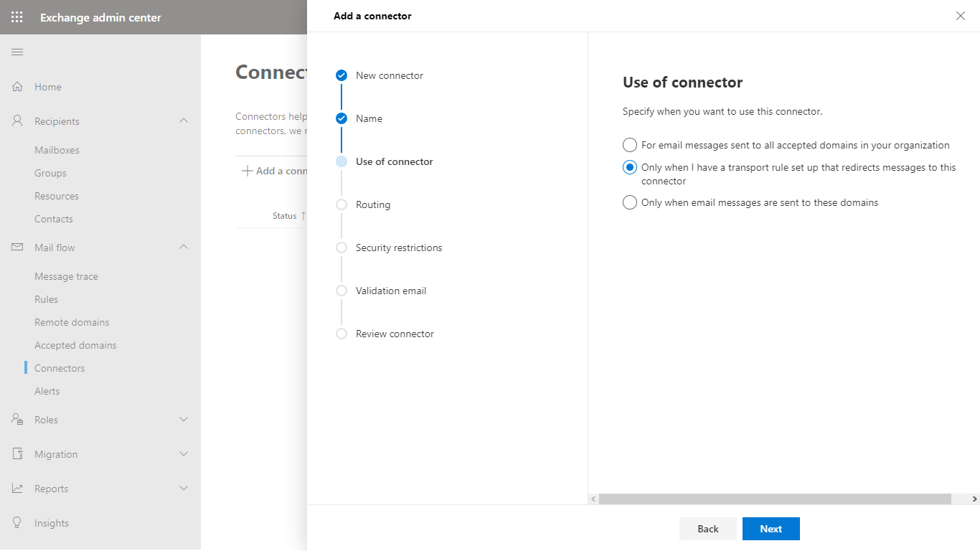
Task: Open Accepted domains in the sidebar
Action: (75, 345)
